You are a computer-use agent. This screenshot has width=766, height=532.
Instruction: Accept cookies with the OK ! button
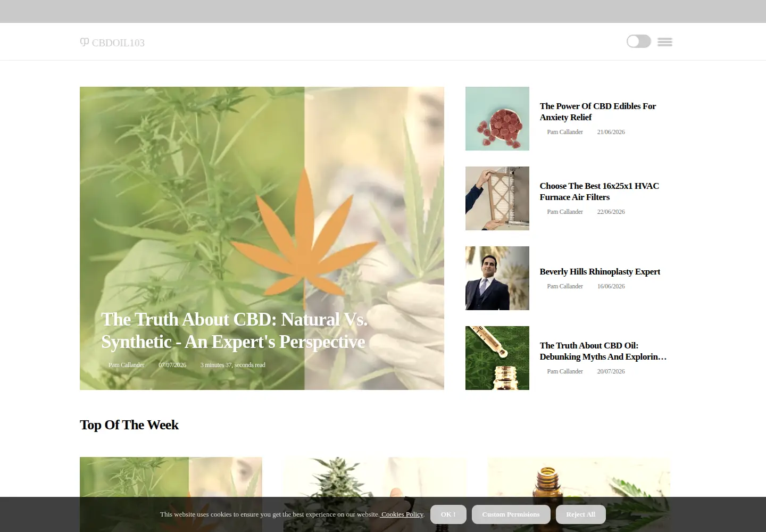pyautogui.click(x=448, y=514)
